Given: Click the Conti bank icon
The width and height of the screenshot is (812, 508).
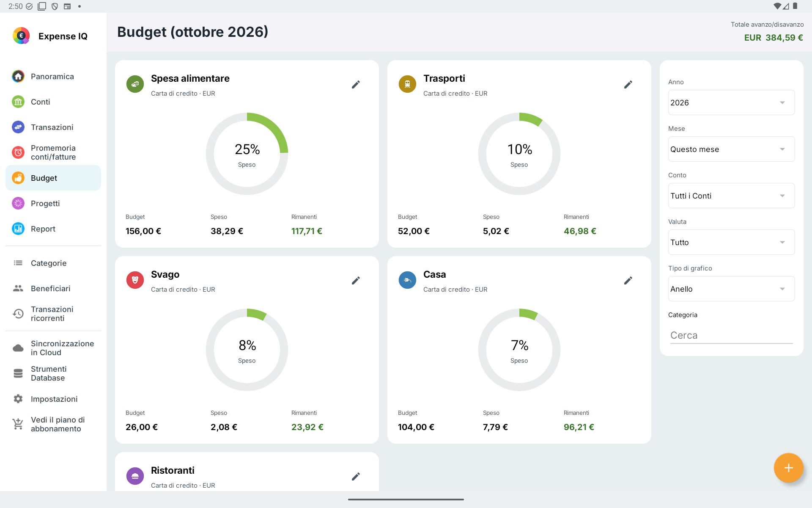Looking at the screenshot, I should pos(18,102).
